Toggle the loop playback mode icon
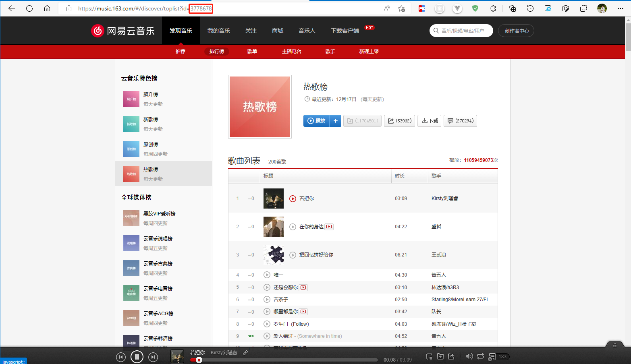Image resolution: width=631 pixels, height=364 pixels. click(481, 356)
